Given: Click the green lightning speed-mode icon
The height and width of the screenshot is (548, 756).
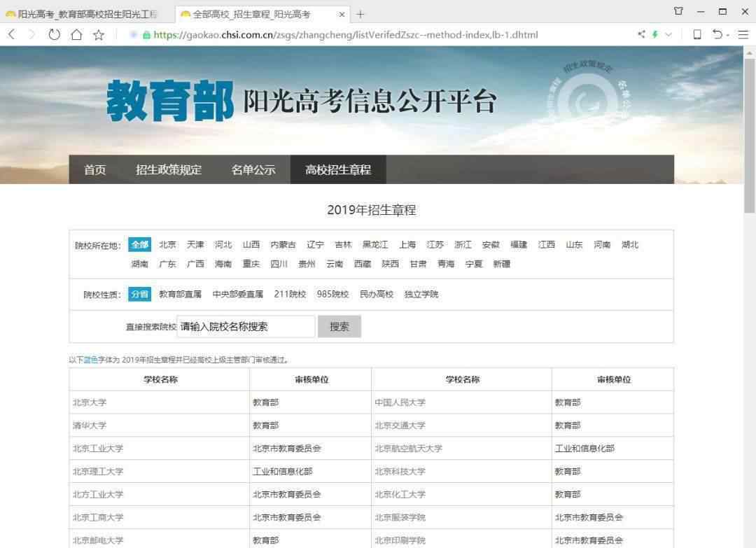Looking at the screenshot, I should point(654,34).
